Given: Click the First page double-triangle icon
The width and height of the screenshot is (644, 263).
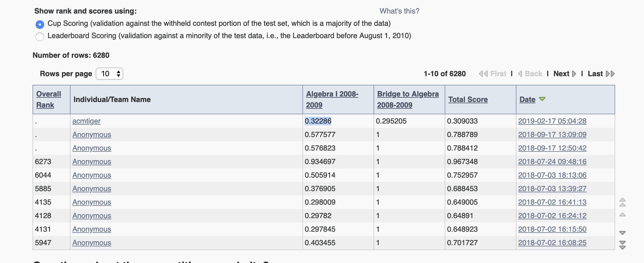Looking at the screenshot, I should click(x=483, y=74).
